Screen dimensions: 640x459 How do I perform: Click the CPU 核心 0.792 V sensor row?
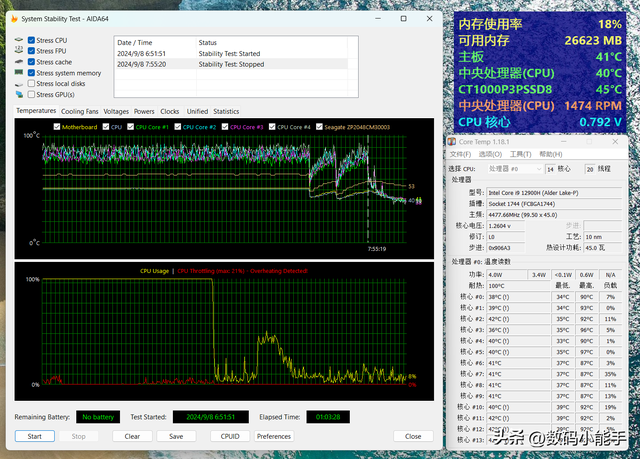point(540,122)
